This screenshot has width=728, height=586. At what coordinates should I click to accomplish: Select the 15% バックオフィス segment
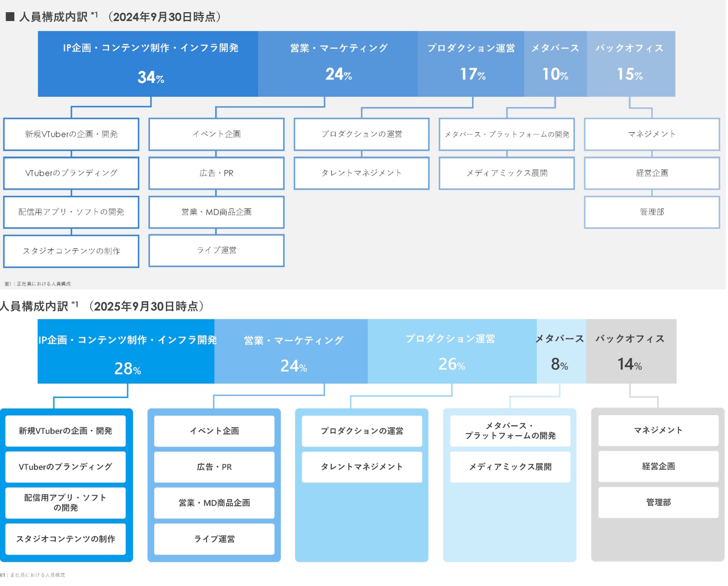pos(630,64)
